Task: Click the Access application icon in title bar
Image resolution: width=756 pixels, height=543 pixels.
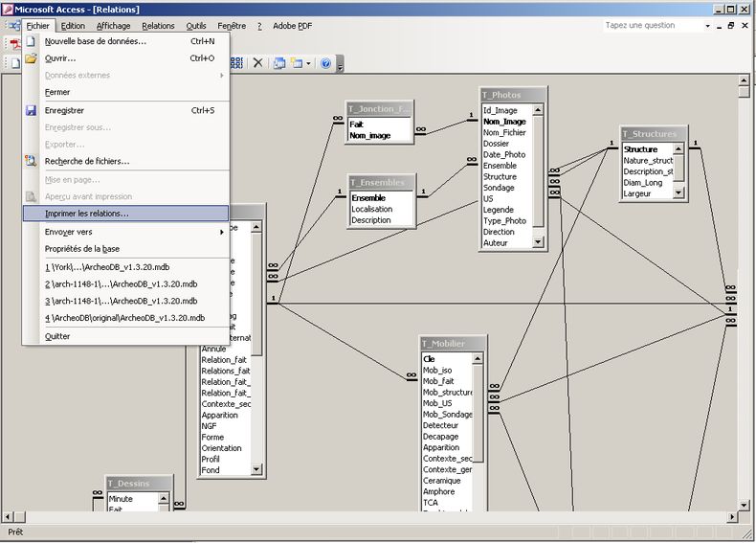Action: click(8, 10)
